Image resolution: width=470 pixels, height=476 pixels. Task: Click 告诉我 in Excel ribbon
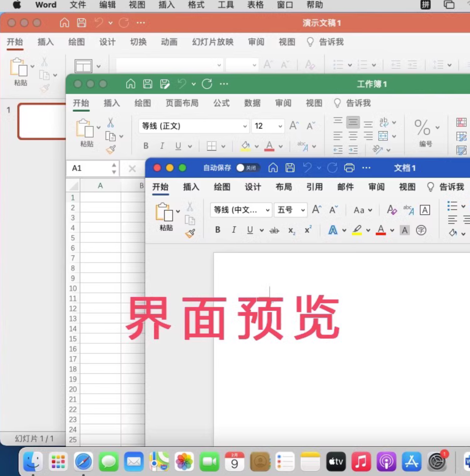pyautogui.click(x=352, y=103)
